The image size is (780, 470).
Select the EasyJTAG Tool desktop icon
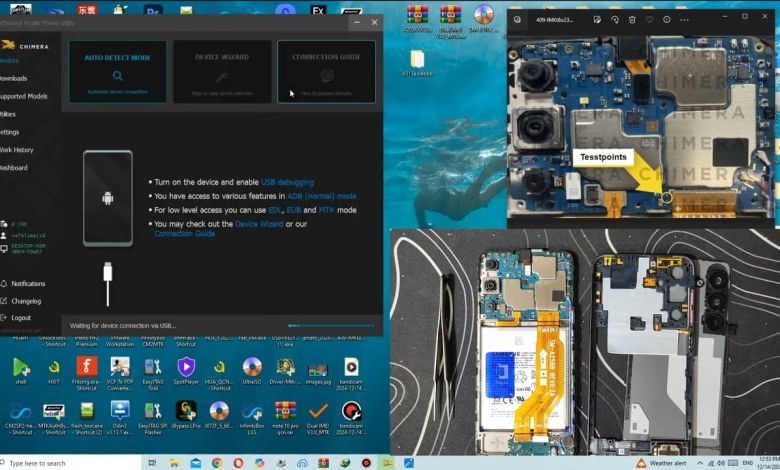tap(153, 374)
